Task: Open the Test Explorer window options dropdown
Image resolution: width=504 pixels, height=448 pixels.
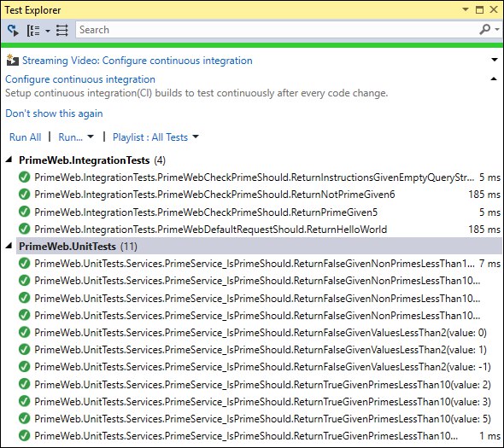Action: coord(466,9)
